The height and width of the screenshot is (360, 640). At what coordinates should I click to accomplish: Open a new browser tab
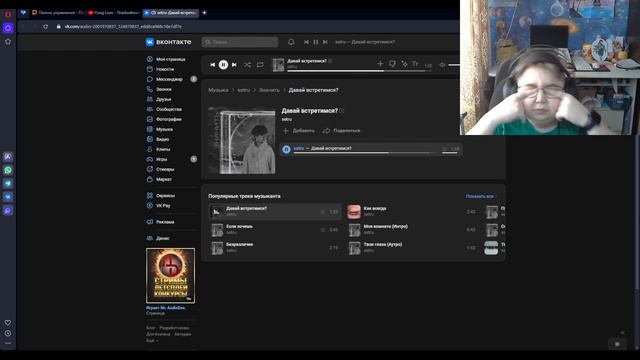pyautogui.click(x=204, y=13)
